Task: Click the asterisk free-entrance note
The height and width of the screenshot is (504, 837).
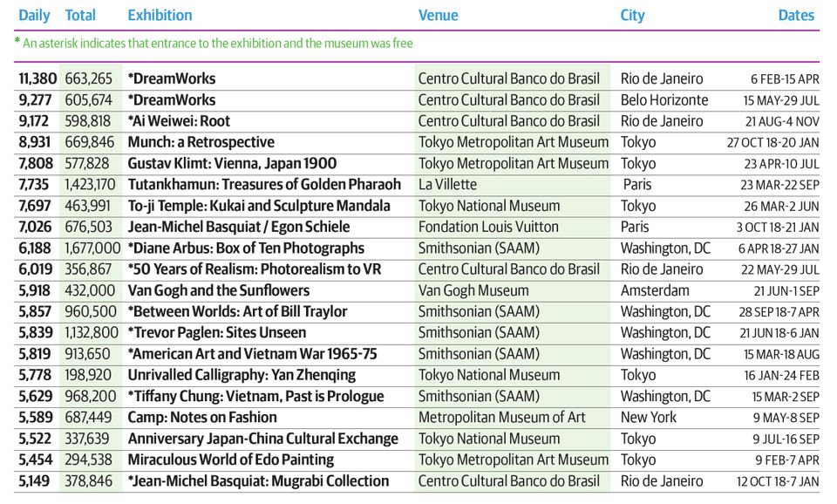Action: click(x=214, y=44)
